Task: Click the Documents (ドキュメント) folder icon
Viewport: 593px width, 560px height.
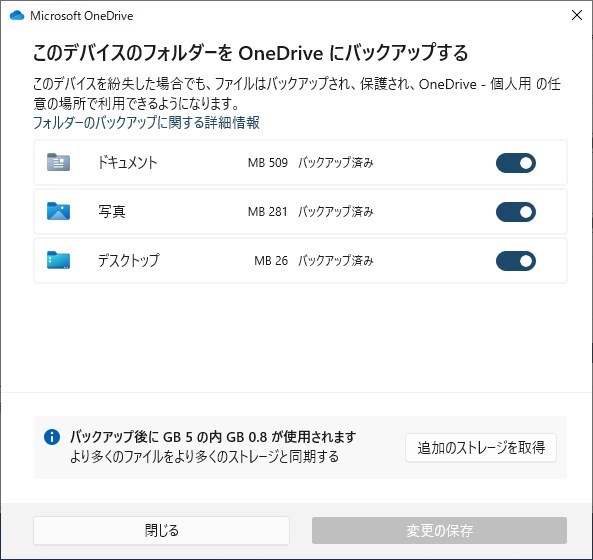Action: [x=58, y=162]
